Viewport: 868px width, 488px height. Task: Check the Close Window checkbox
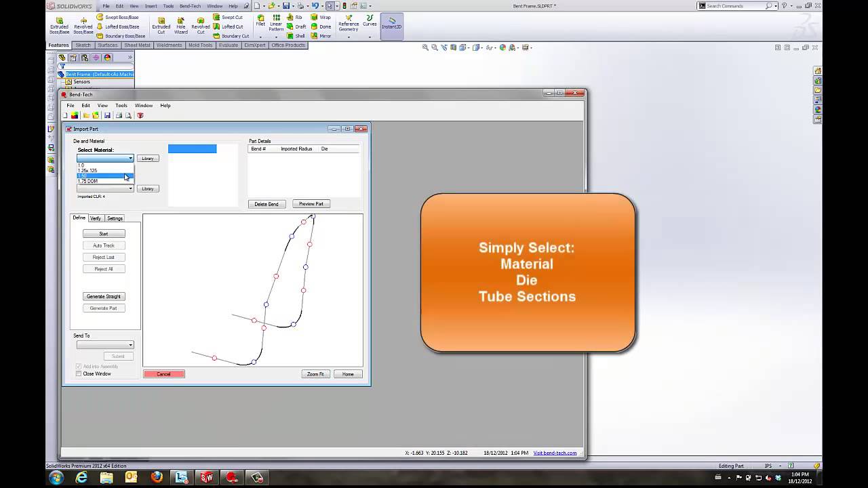click(79, 373)
